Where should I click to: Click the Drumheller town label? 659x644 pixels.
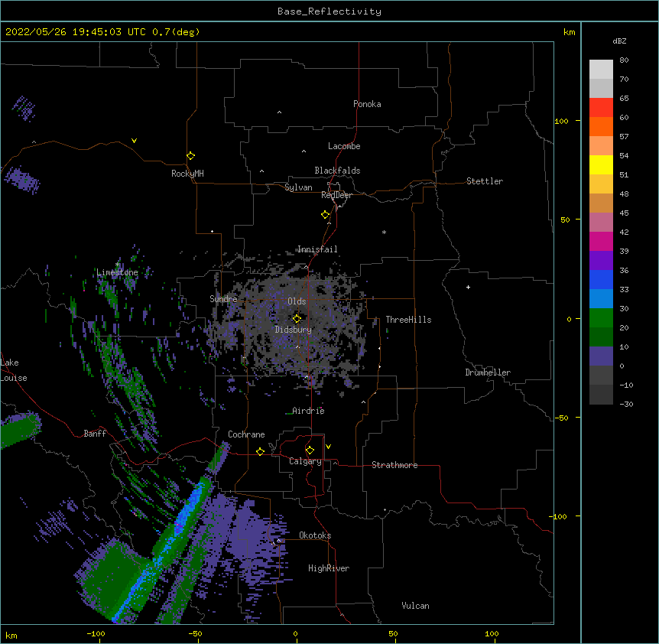(x=488, y=372)
